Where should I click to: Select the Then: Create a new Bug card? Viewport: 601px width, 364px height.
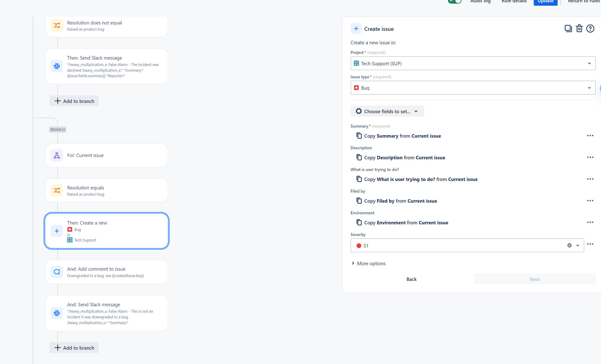tap(107, 231)
